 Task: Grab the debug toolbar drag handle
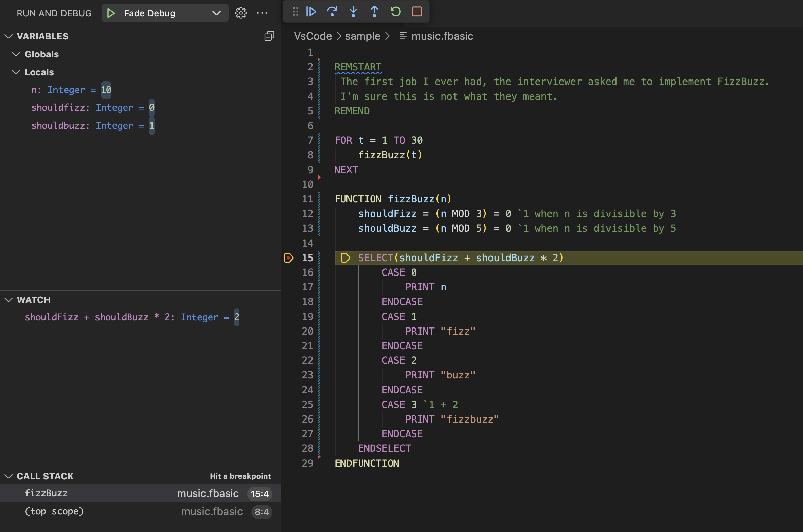295,12
